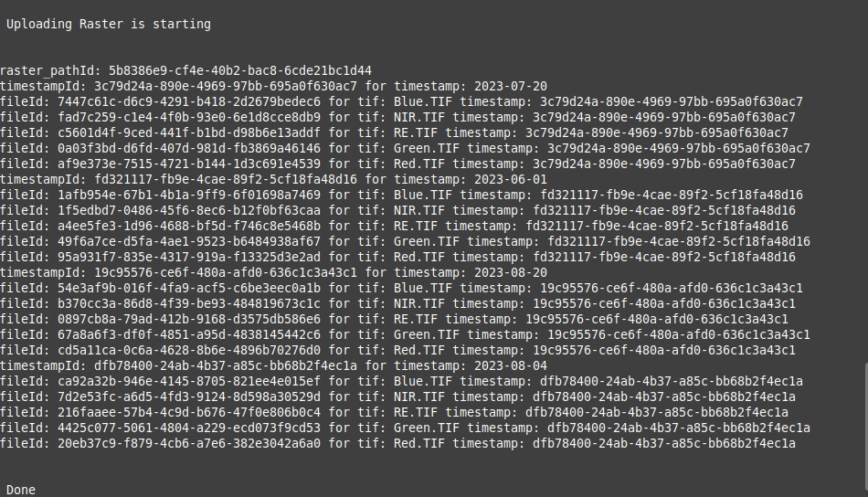
Task: Click the "Done" text at the bottom
Action: click(21, 490)
